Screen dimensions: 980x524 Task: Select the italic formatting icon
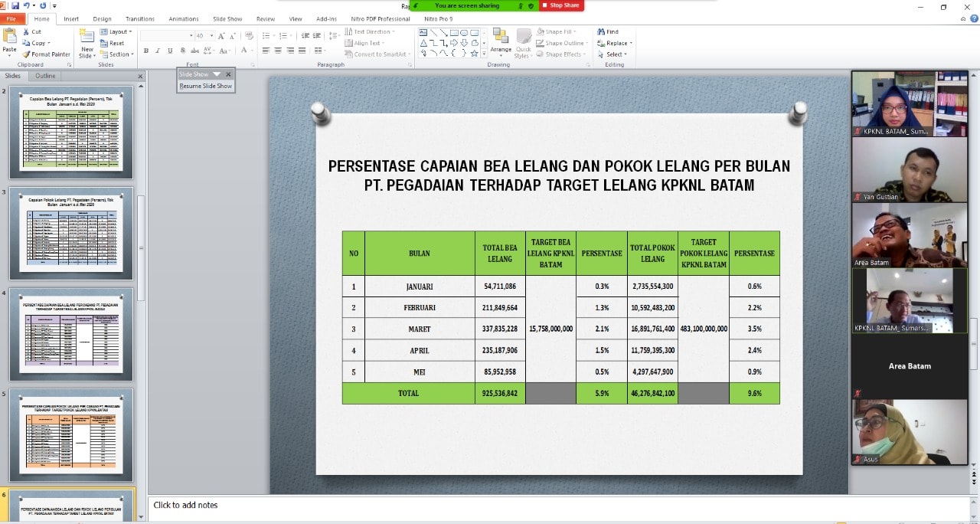pos(158,51)
